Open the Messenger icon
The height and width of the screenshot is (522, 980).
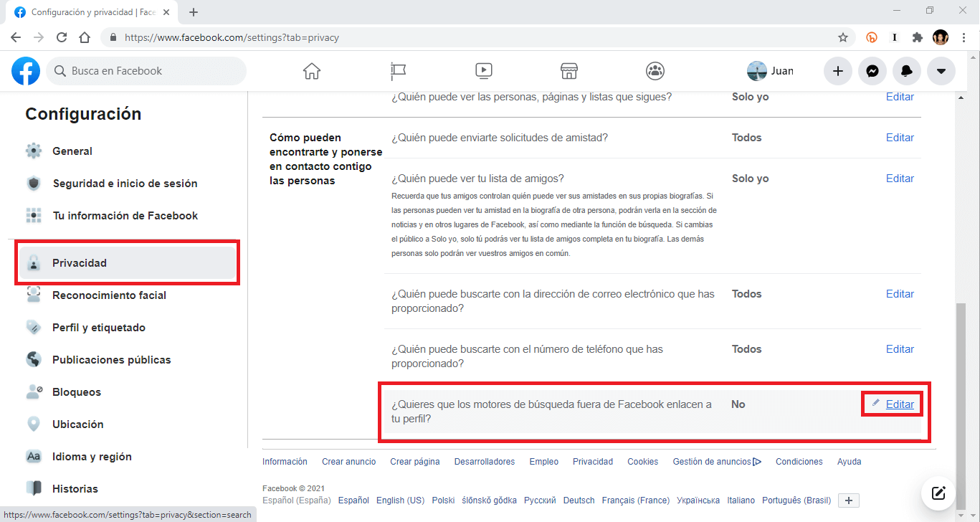tap(872, 71)
